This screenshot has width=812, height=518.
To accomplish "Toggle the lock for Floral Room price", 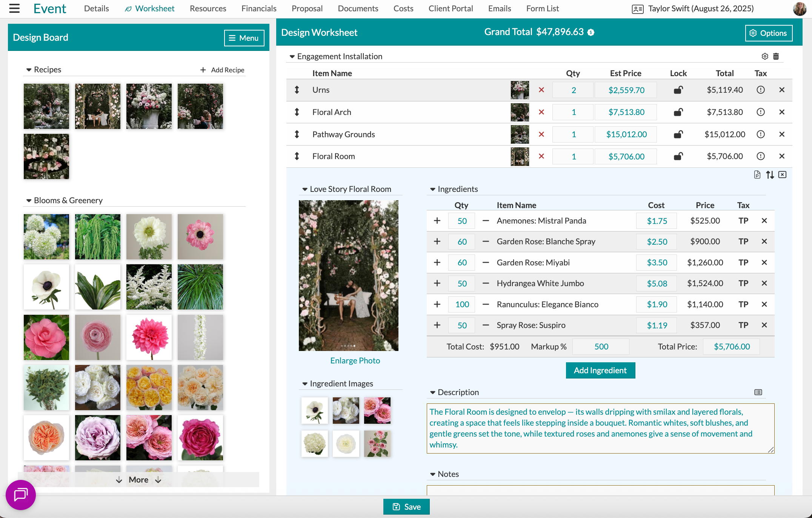I will pos(678,156).
